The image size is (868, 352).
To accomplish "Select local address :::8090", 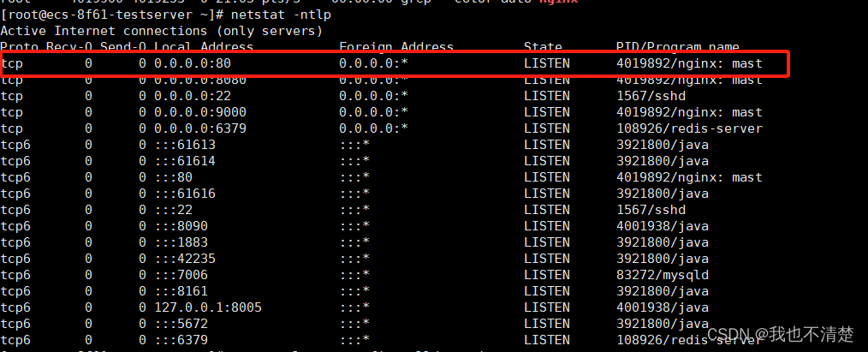I will 181,226.
